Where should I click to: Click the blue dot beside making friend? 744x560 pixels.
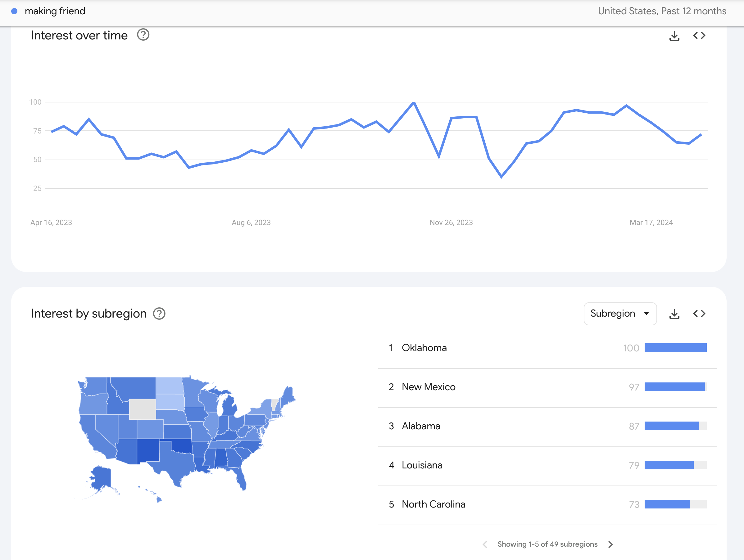tap(14, 11)
